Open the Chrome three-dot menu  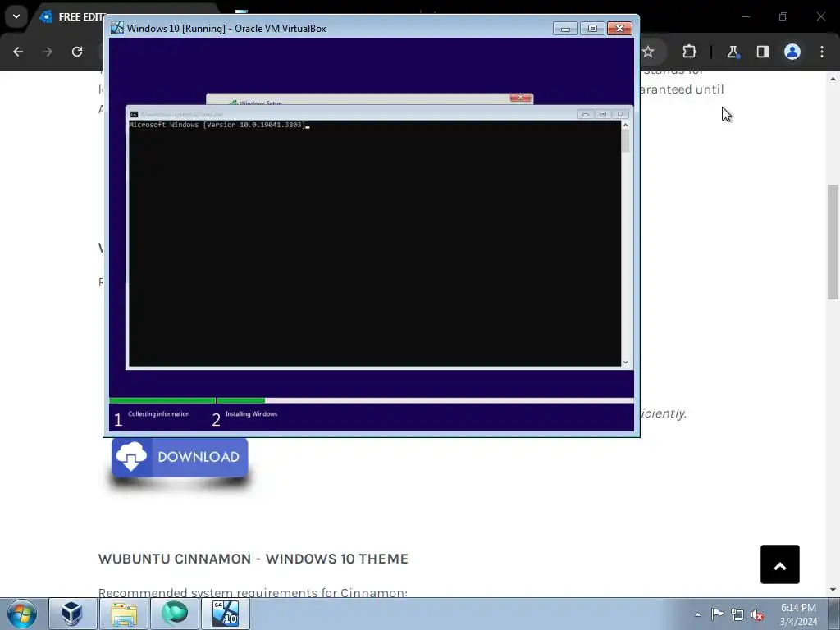click(x=822, y=52)
